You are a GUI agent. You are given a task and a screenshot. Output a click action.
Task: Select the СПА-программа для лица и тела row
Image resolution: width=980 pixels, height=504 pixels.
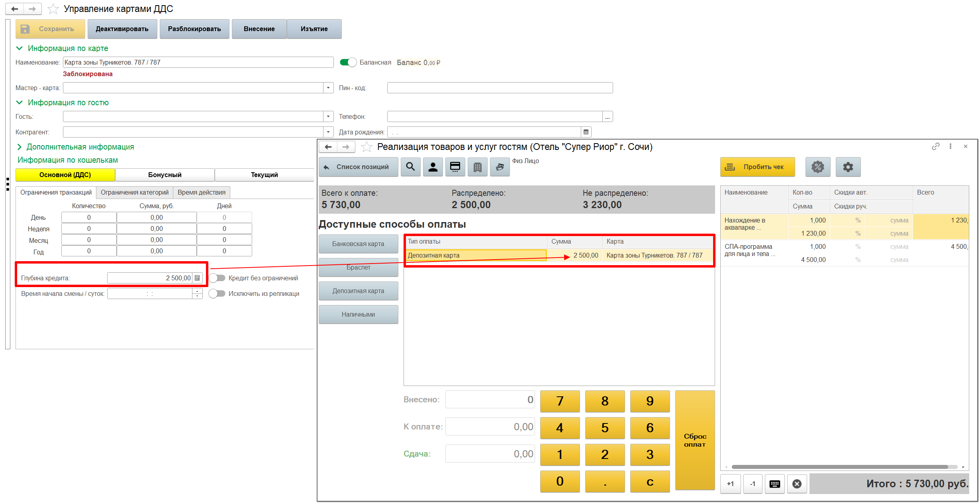click(845, 253)
